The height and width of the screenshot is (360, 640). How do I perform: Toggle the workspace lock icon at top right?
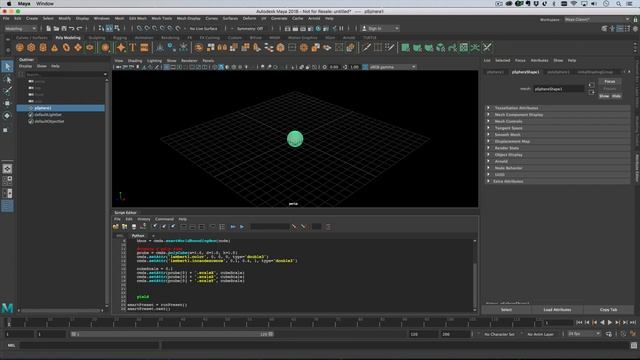pyautogui.click(x=636, y=19)
